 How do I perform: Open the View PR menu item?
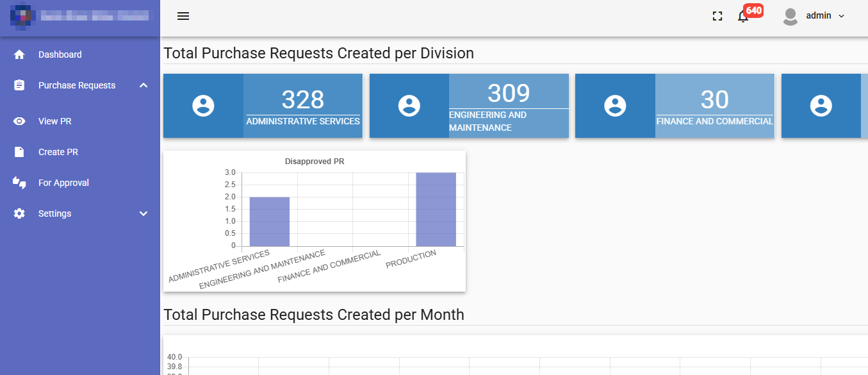[x=55, y=121]
